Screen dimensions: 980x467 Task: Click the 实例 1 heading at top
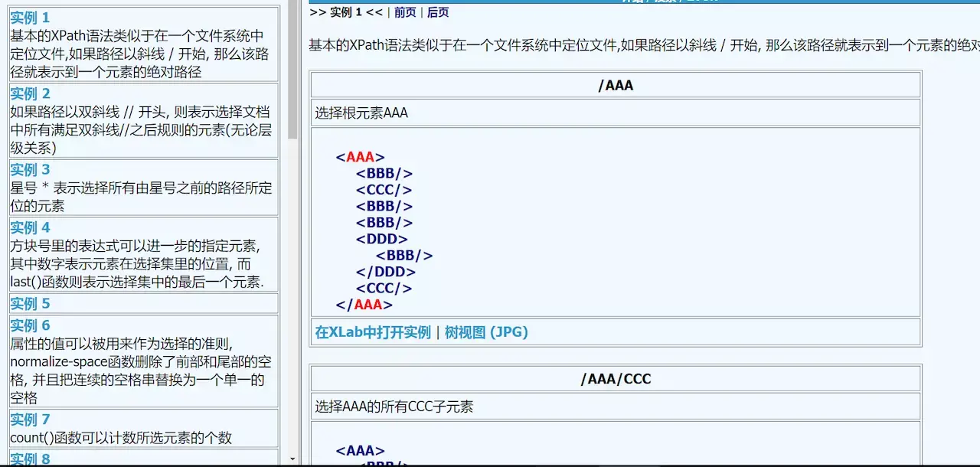pos(346,12)
